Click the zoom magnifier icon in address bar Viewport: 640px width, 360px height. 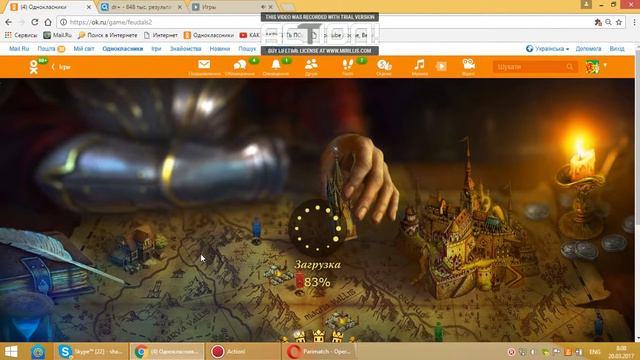(608, 22)
